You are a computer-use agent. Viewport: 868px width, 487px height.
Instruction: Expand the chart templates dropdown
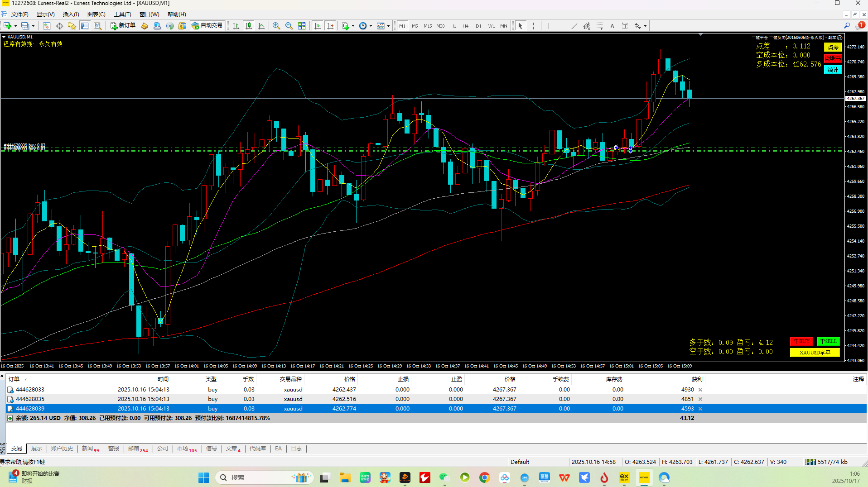coord(388,26)
